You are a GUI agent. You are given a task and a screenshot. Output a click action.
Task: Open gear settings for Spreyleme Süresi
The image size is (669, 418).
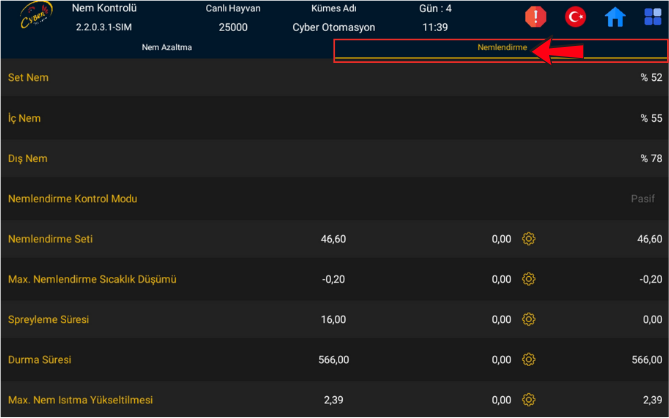[x=529, y=319]
